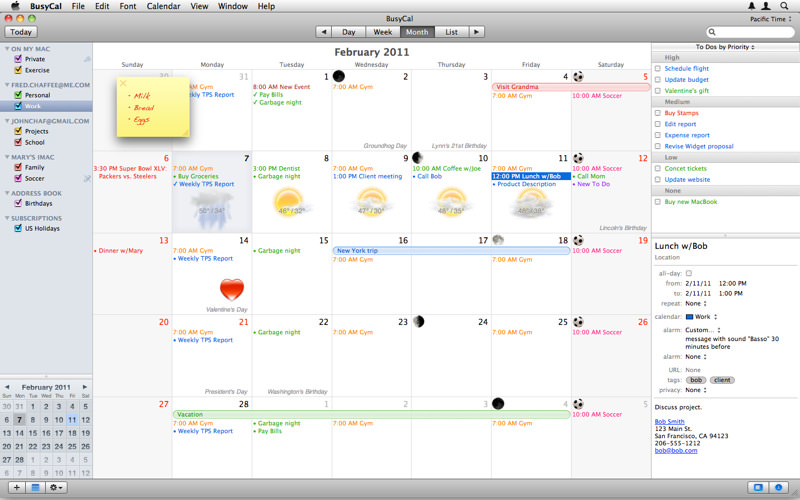Click the Today button

(x=20, y=32)
